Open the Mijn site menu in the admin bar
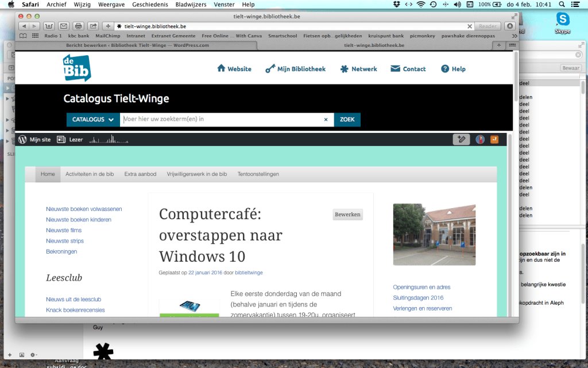 (x=39, y=139)
